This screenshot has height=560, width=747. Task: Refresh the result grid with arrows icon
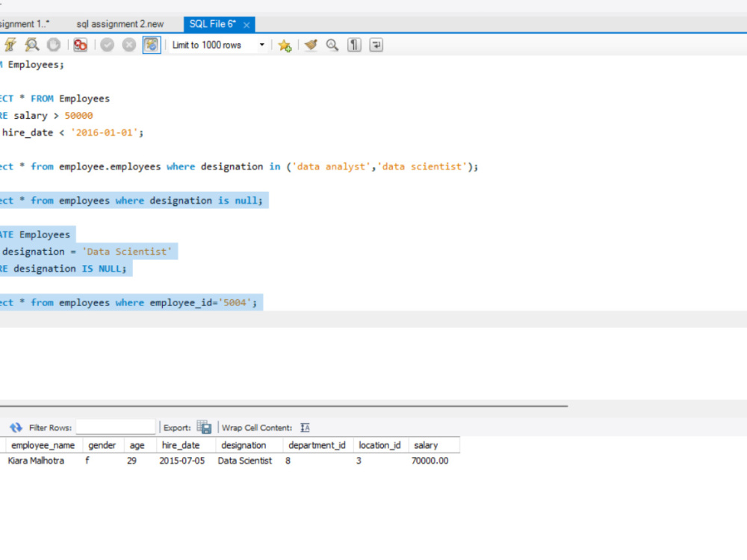(x=16, y=428)
